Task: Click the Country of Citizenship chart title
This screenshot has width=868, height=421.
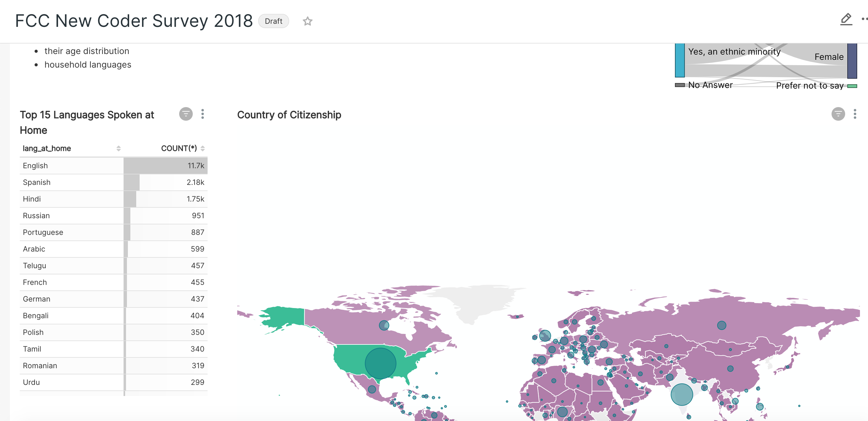Action: [289, 115]
